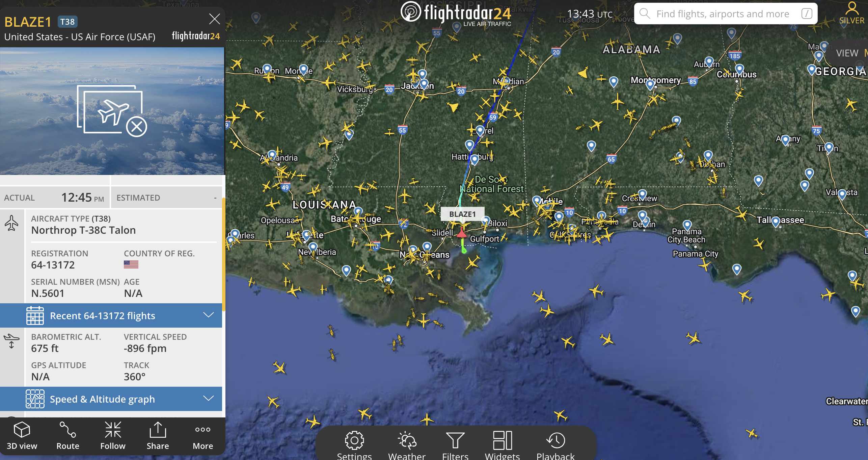Open the More options menu
The width and height of the screenshot is (868, 460).
(203, 436)
